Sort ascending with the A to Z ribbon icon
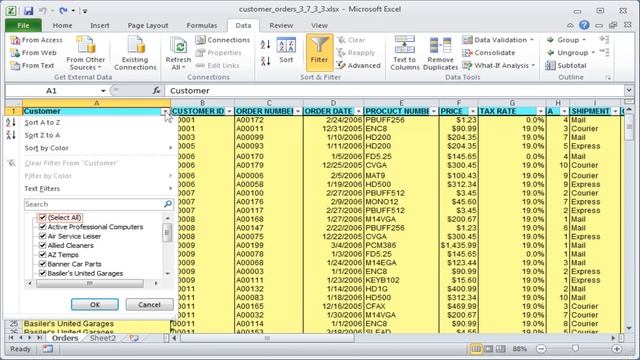The image size is (640, 360). [265, 44]
